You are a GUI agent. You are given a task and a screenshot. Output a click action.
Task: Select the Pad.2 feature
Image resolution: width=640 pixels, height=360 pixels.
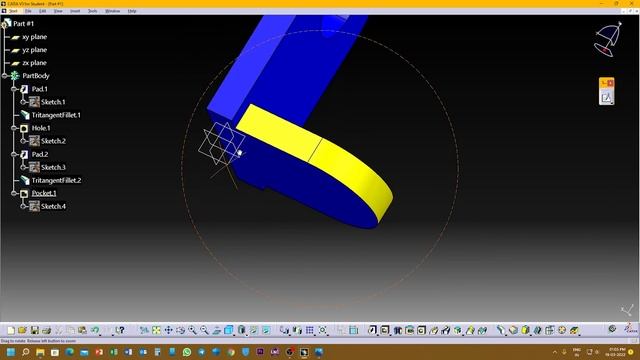pyautogui.click(x=40, y=154)
